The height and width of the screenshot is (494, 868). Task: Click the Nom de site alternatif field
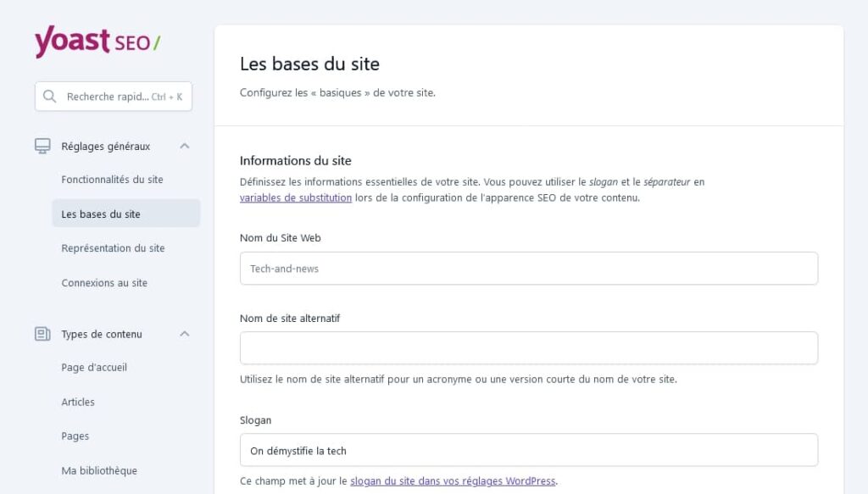[529, 347]
